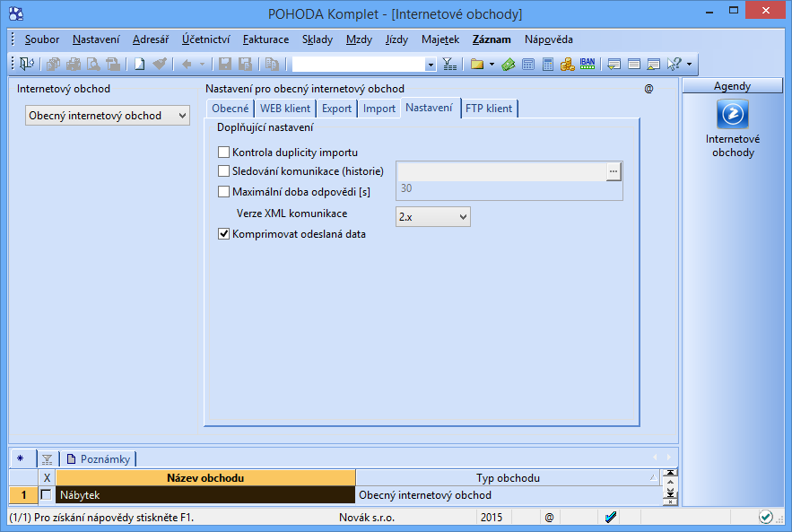This screenshot has width=792, height=532.
Task: Click the IBAN icon in the toolbar
Action: tap(587, 64)
